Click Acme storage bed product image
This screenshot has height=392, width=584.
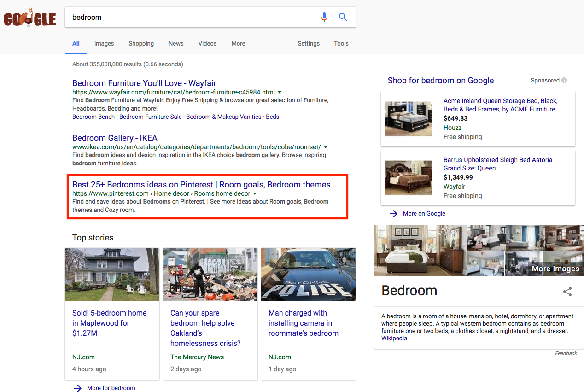[x=409, y=118]
